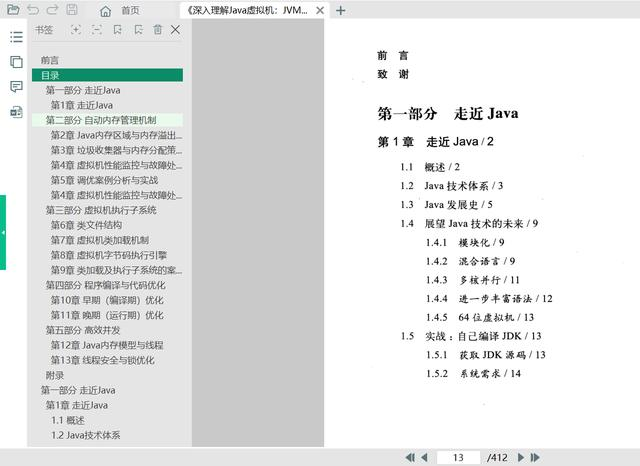This screenshot has width=640, height=466.
Task: Open the comments sidebar icon
Action: pyautogui.click(x=16, y=87)
